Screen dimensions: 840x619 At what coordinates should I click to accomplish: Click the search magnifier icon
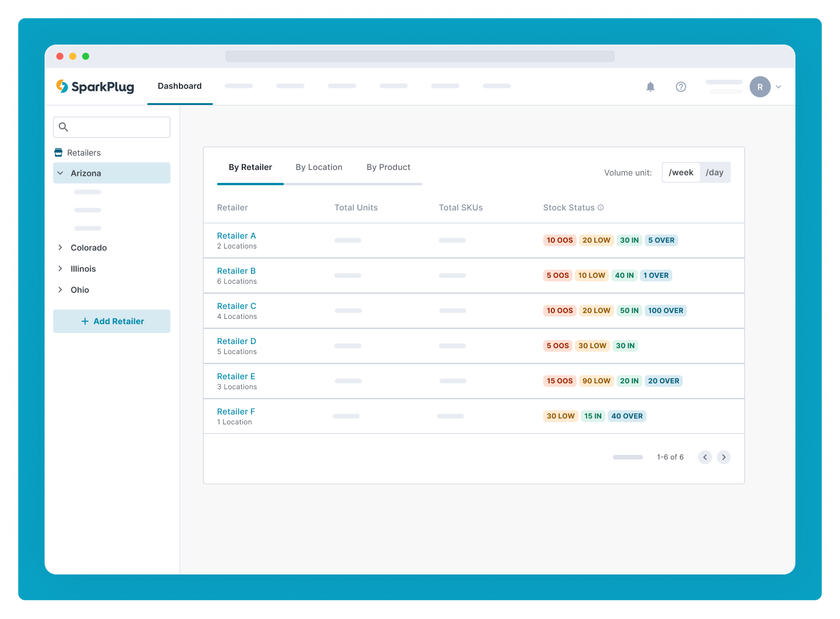pos(63,127)
